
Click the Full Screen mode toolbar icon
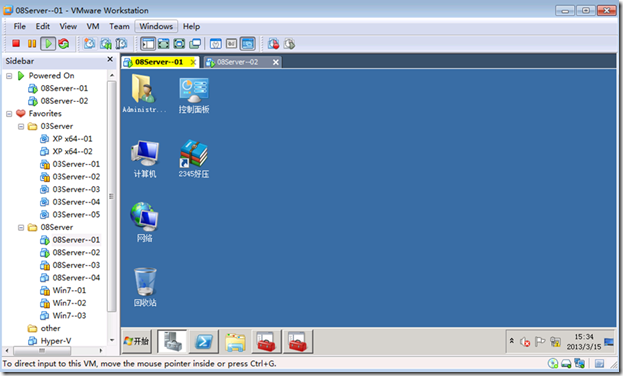[179, 44]
